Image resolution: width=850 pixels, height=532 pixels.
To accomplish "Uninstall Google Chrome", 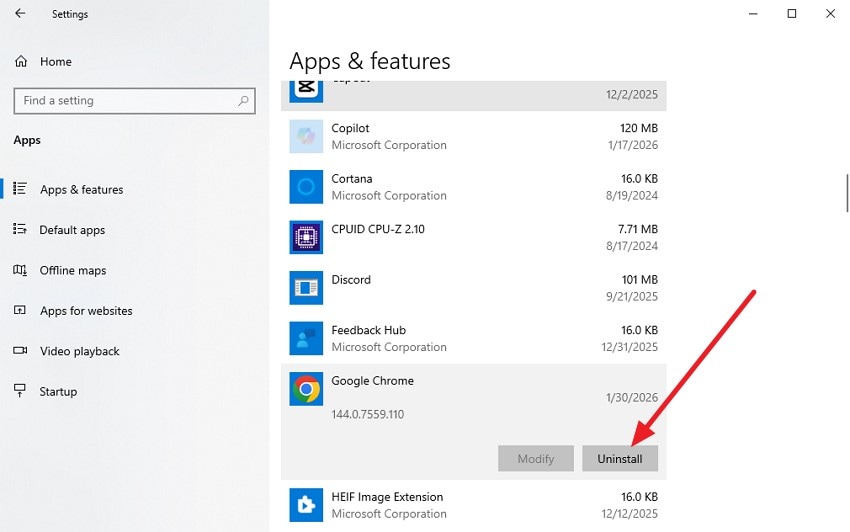I will [620, 458].
